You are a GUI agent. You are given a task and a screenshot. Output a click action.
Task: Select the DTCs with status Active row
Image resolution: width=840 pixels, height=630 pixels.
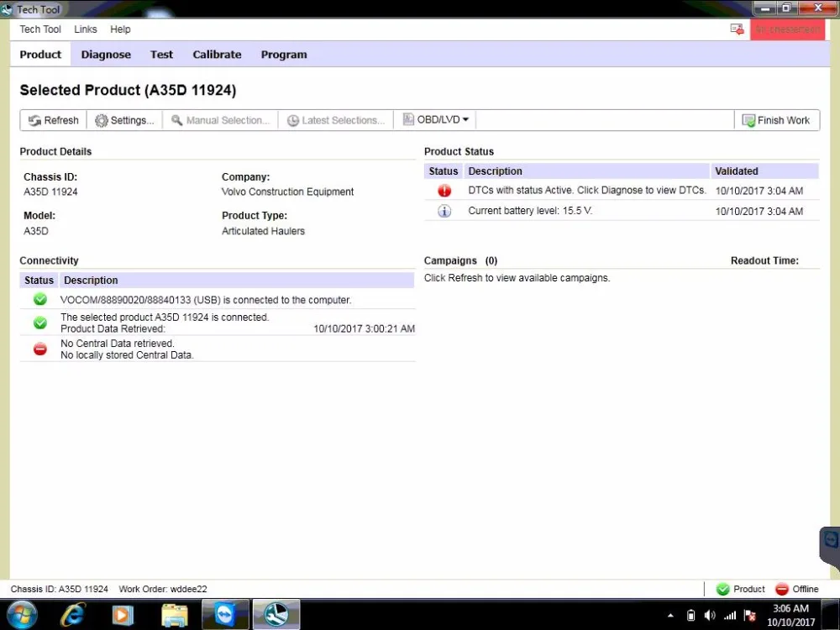pyautogui.click(x=622, y=190)
